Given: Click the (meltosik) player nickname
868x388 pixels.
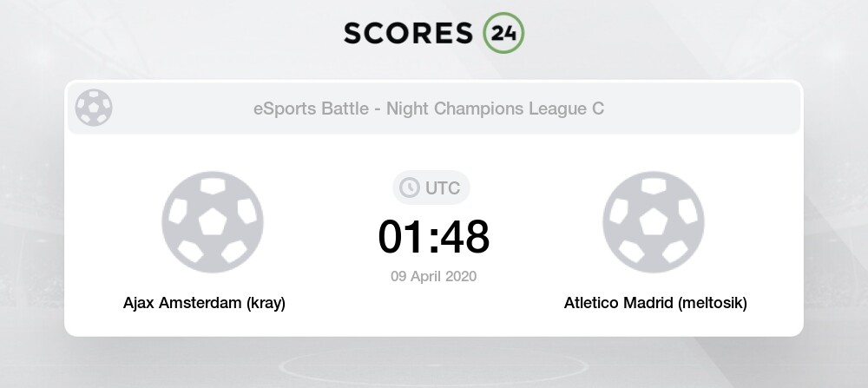Looking at the screenshot, I should pyautogui.click(x=713, y=303).
